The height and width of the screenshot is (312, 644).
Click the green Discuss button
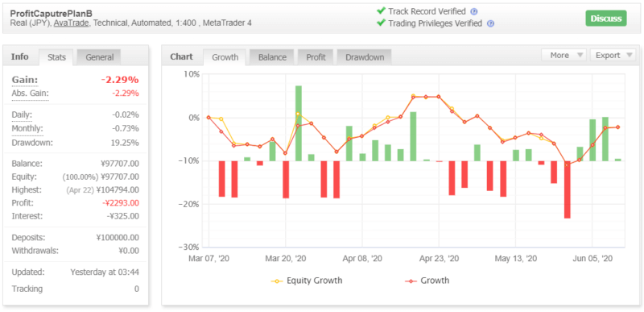pyautogui.click(x=606, y=18)
